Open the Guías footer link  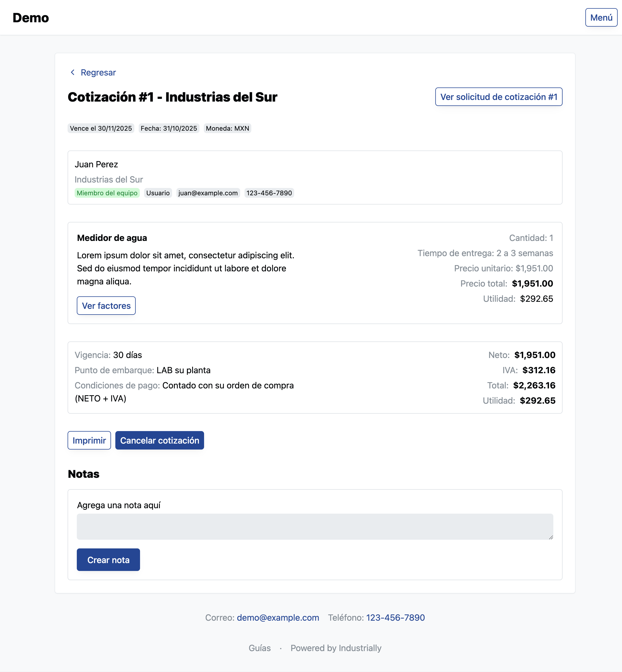point(259,648)
